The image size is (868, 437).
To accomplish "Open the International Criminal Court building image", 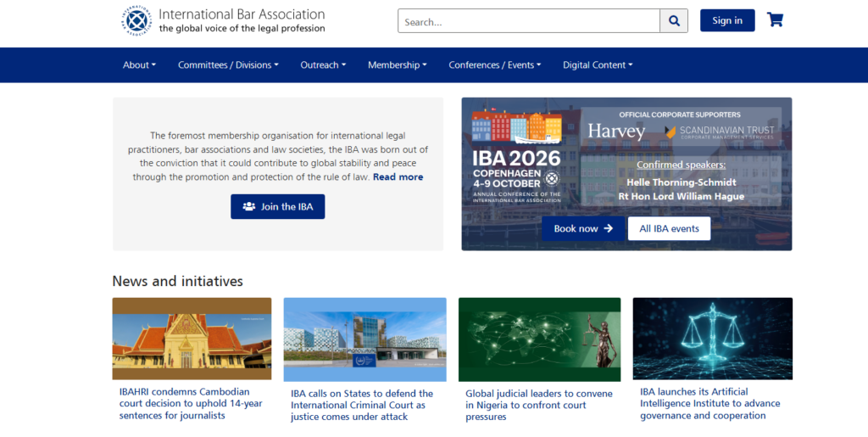I will [364, 339].
